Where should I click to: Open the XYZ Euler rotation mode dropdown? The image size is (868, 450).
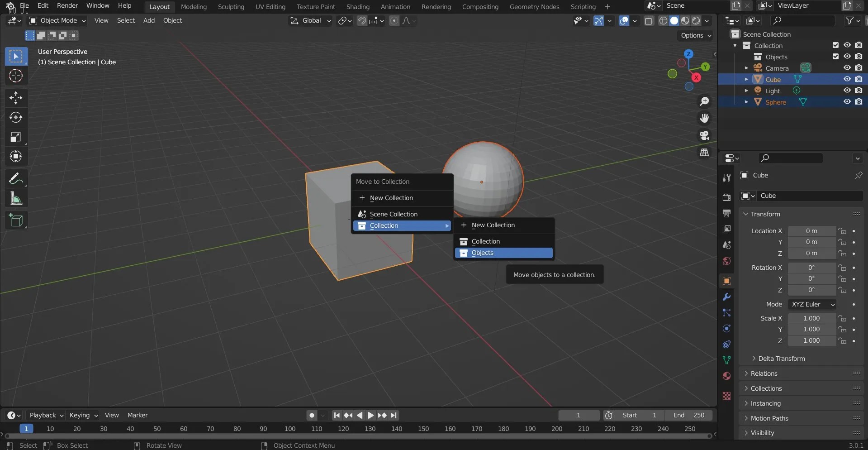pos(812,304)
